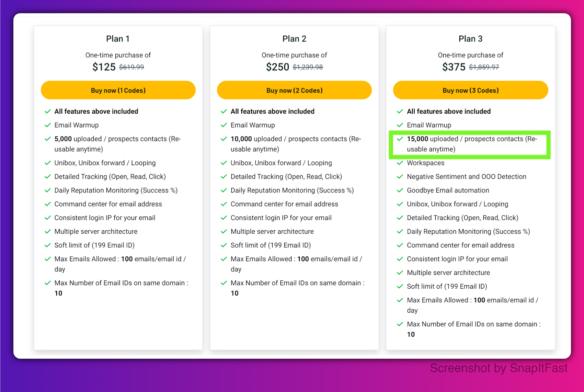
Task: Click the Screenshot by SnapItFast watermark
Action: coord(499,368)
